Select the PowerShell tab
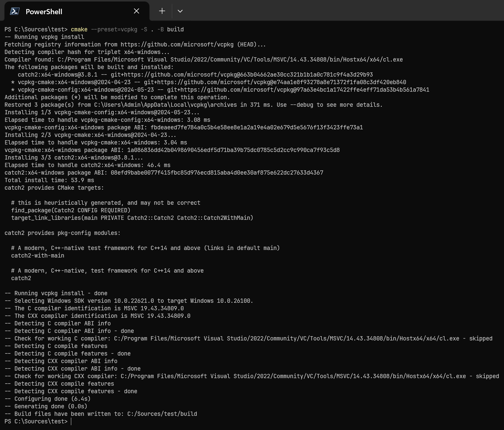This screenshot has width=504, height=430. (77, 11)
